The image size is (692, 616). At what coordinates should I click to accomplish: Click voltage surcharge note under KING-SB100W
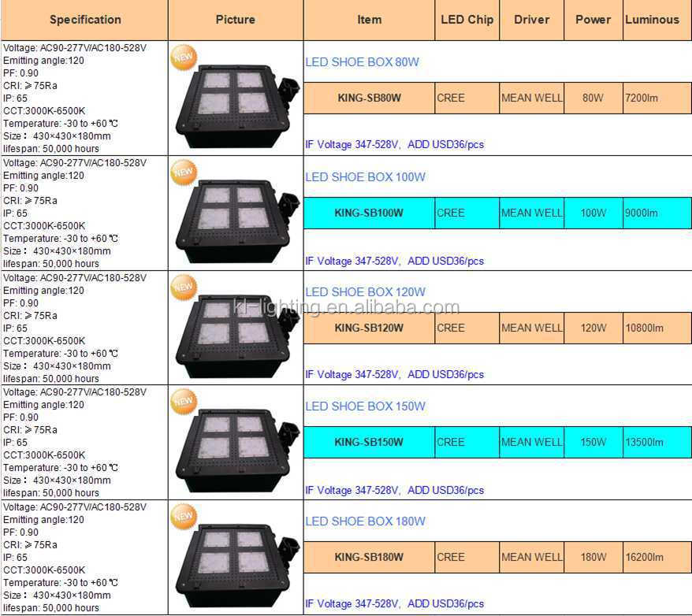pos(395,261)
